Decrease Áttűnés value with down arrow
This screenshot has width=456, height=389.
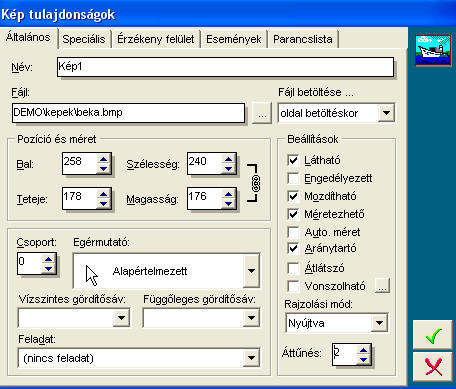364,359
